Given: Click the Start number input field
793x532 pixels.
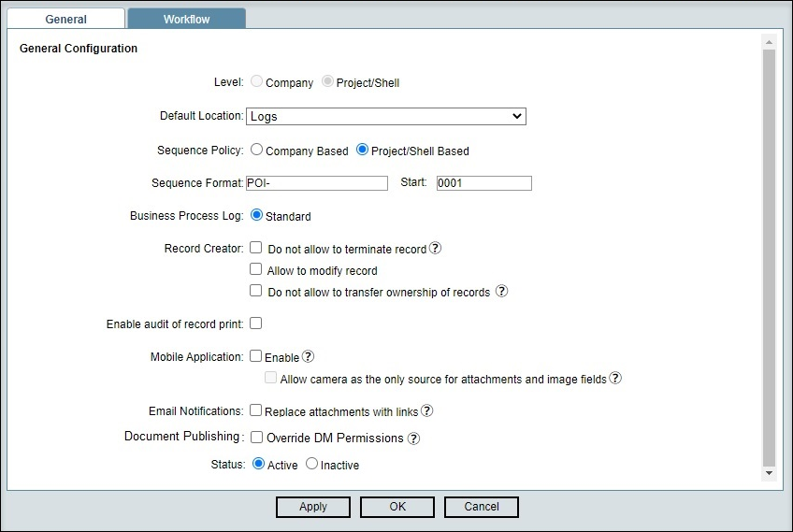Looking at the screenshot, I should point(484,183).
